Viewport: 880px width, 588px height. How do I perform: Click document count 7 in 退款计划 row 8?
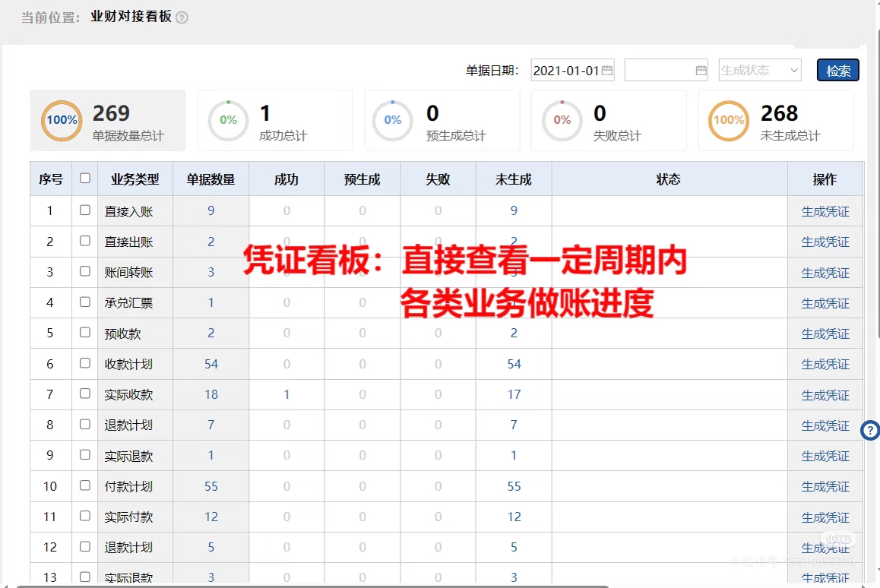click(211, 425)
